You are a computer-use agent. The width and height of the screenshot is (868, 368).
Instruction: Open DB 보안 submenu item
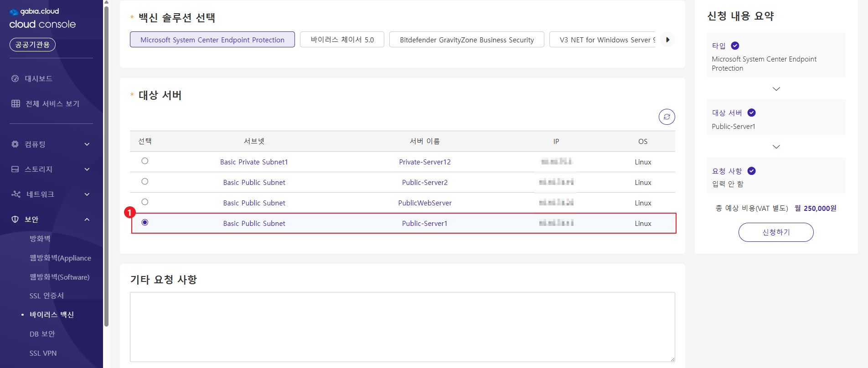click(x=42, y=334)
